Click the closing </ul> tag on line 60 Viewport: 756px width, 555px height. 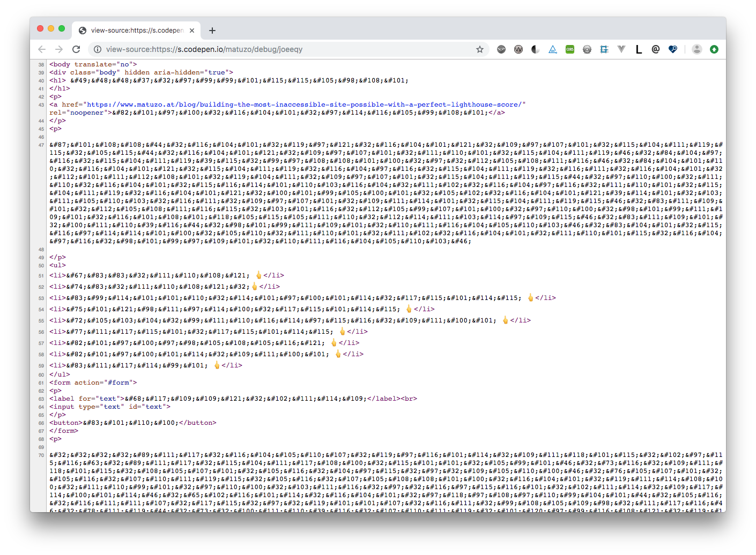click(60, 374)
